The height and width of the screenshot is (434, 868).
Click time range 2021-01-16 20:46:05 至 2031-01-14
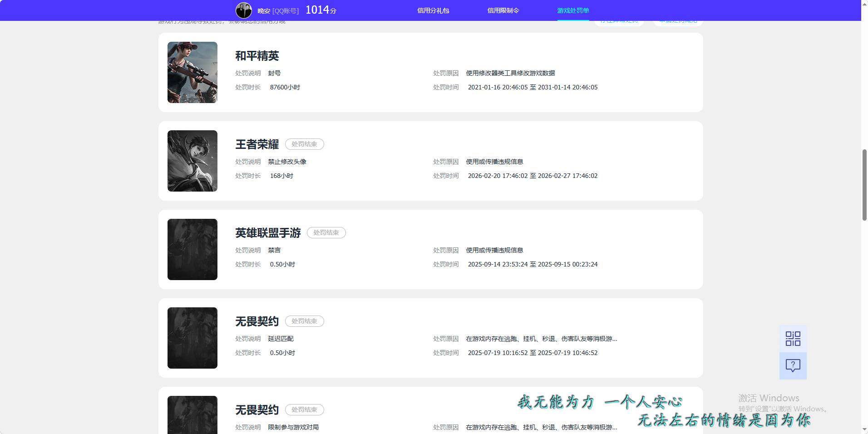533,87
